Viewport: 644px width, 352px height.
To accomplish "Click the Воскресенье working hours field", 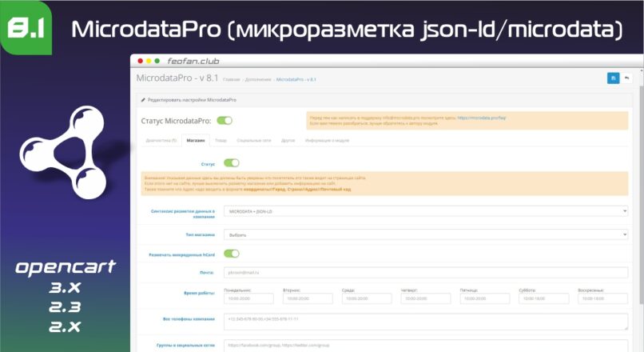I will click(603, 298).
